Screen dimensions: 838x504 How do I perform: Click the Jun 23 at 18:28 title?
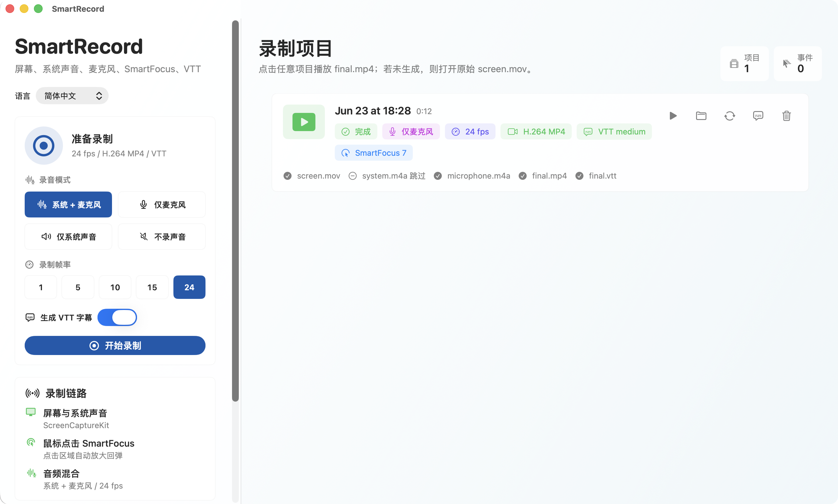coord(373,111)
